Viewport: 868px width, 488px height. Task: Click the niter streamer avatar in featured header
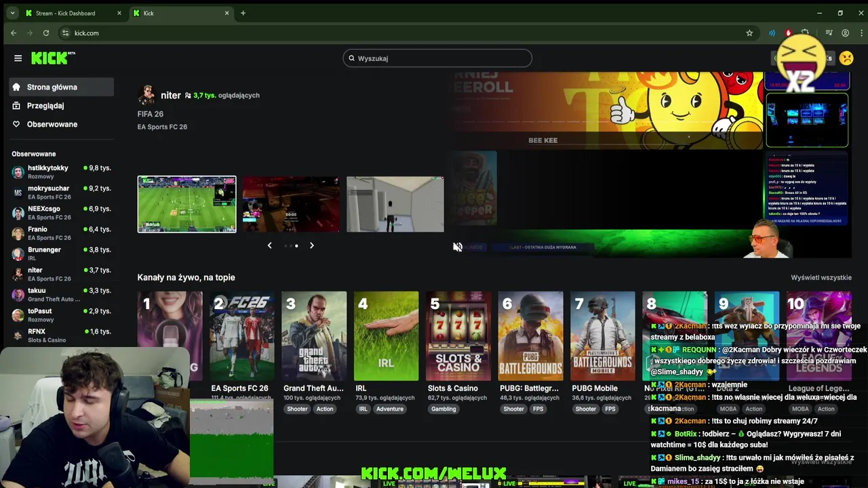[146, 95]
